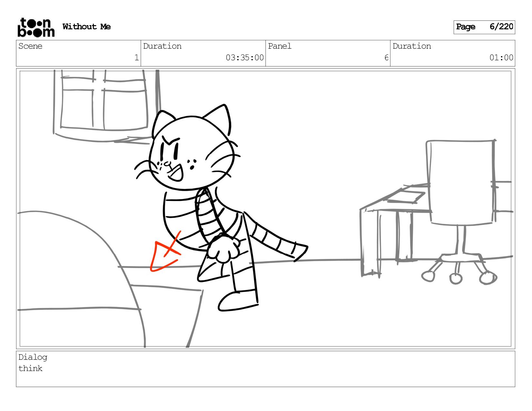Image resolution: width=532 pixels, height=411 pixels.
Task: Click the Dialog label
Action: [33, 357]
